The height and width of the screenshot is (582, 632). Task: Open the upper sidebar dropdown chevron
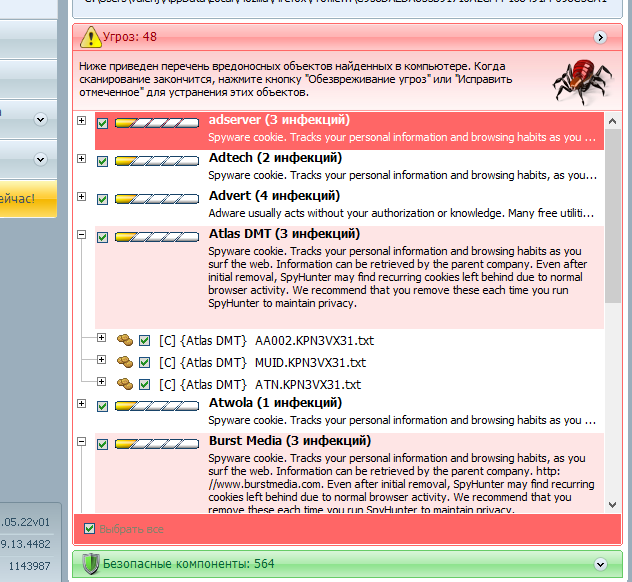click(x=40, y=119)
